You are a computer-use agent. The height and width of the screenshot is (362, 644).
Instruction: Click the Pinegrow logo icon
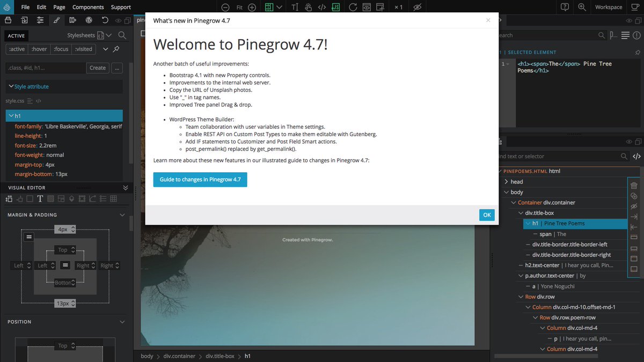point(8,7)
